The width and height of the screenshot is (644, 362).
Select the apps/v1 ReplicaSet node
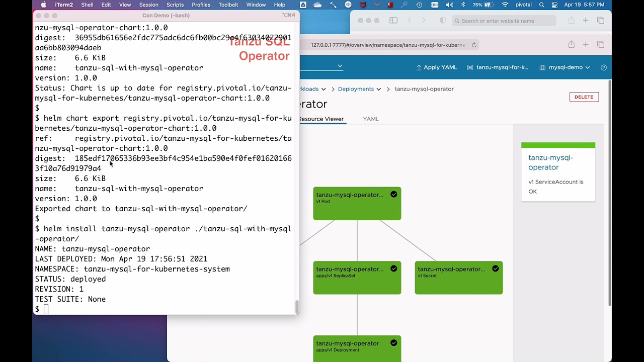(x=357, y=278)
